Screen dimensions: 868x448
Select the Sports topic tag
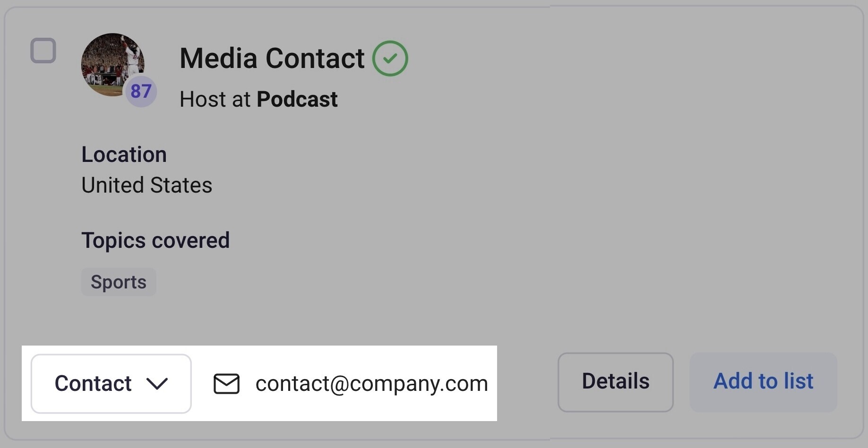point(119,282)
